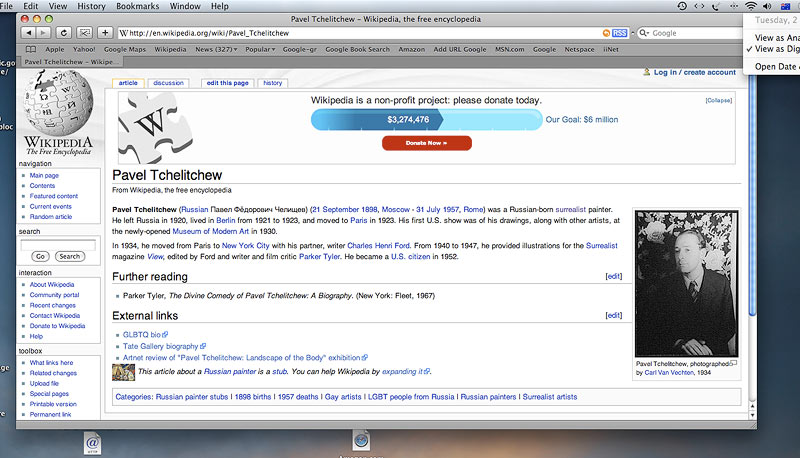Click the blue RSS badge in address bar
800x458 pixels.
point(619,33)
